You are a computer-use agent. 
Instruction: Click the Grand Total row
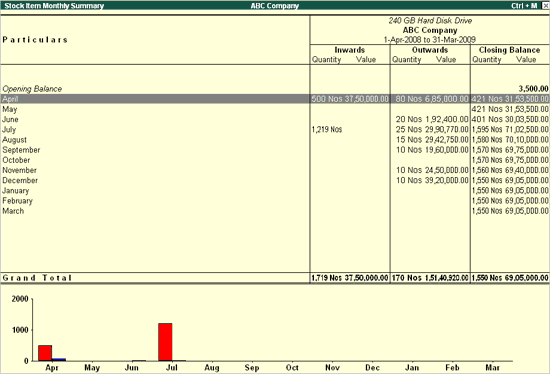coord(275,278)
